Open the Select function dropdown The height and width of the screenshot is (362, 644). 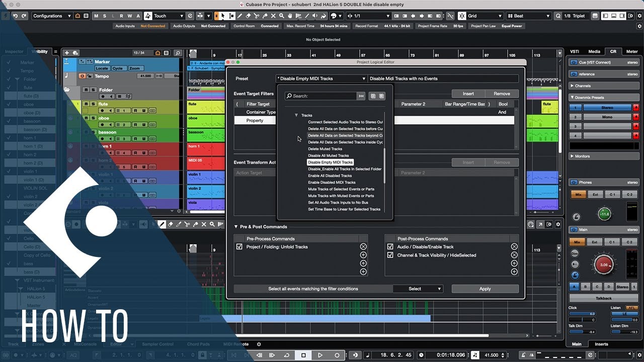point(418,289)
